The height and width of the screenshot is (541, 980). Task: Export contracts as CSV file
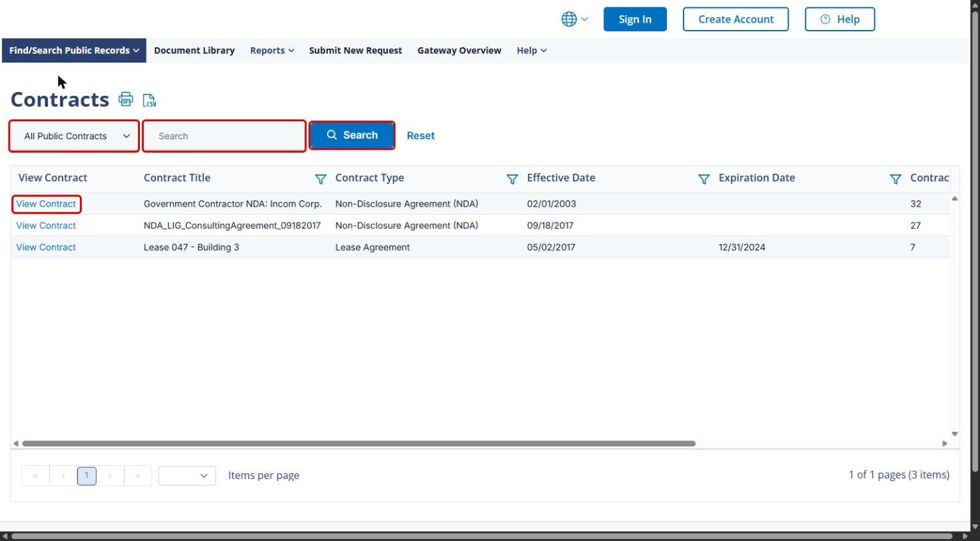[x=149, y=101]
